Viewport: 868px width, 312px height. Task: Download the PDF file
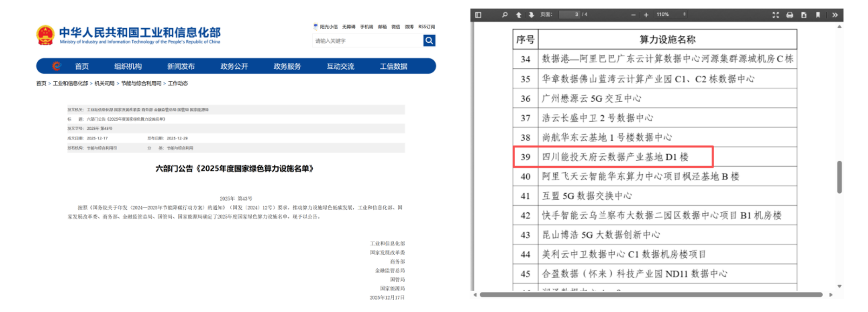tap(803, 15)
